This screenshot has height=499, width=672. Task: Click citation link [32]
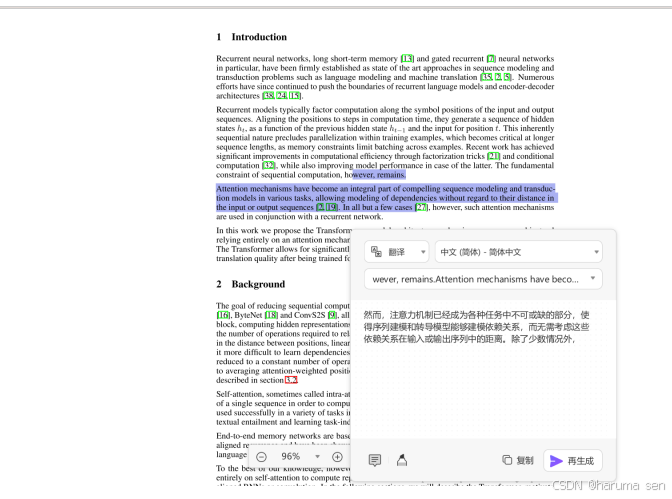268,165
